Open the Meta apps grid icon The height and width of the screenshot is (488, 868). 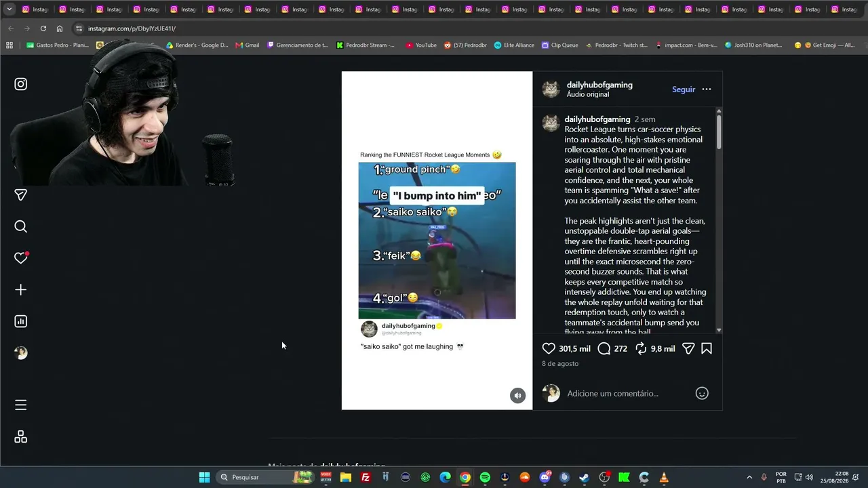point(21,437)
